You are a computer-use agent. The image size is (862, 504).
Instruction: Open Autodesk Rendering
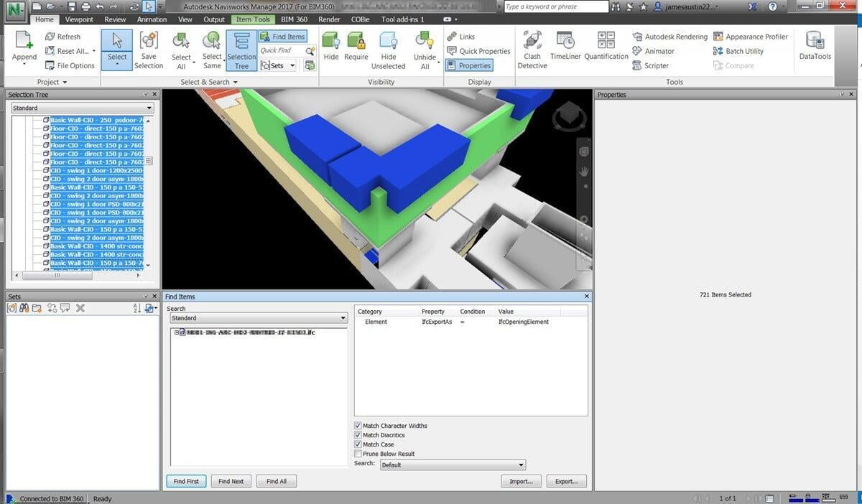(669, 37)
